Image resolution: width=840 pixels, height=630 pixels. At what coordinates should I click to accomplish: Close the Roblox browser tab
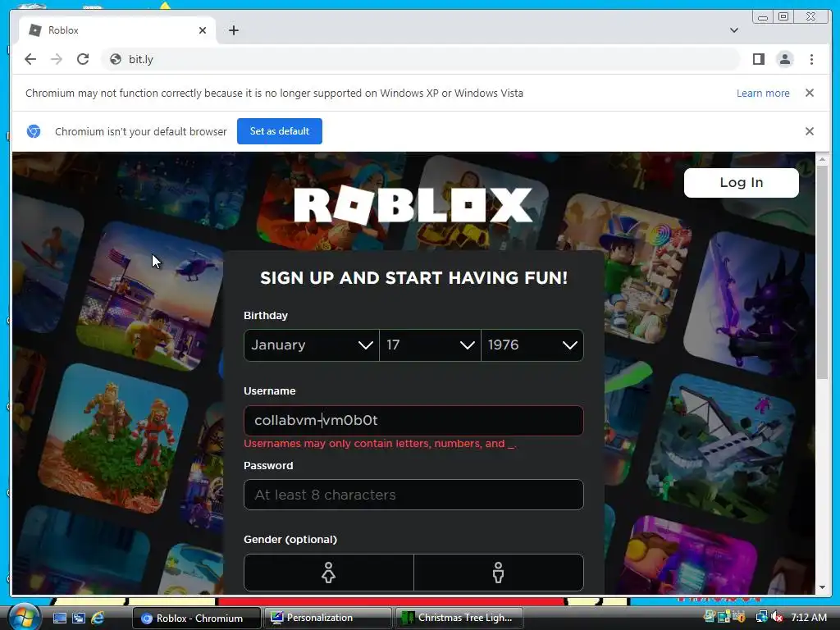click(203, 30)
